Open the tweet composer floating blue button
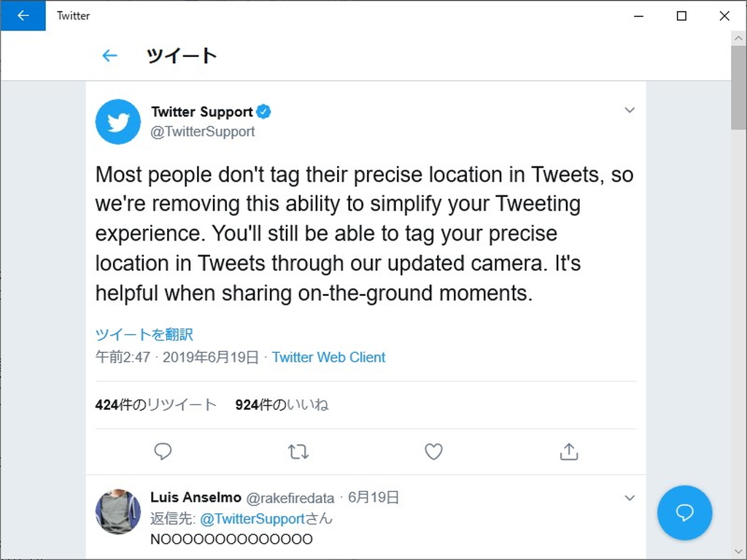This screenshot has height=560, width=747. pos(684,513)
